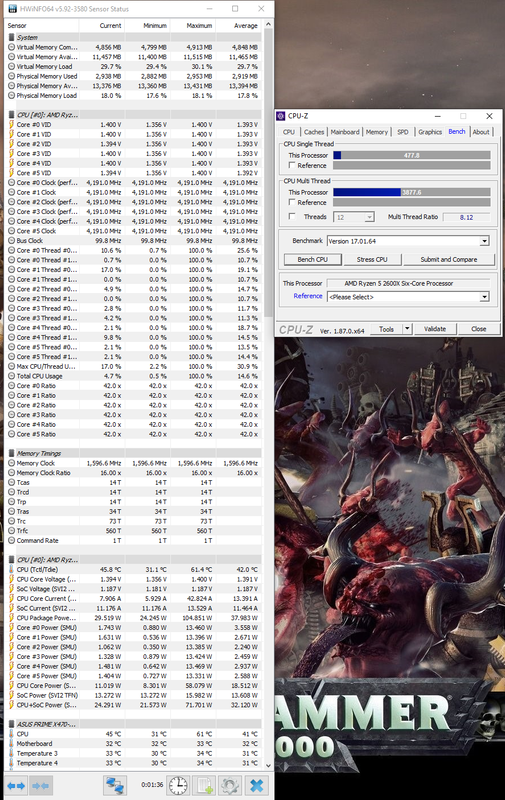
Task: Click the Motherboard temperature thermometer icon
Action: 12,743
